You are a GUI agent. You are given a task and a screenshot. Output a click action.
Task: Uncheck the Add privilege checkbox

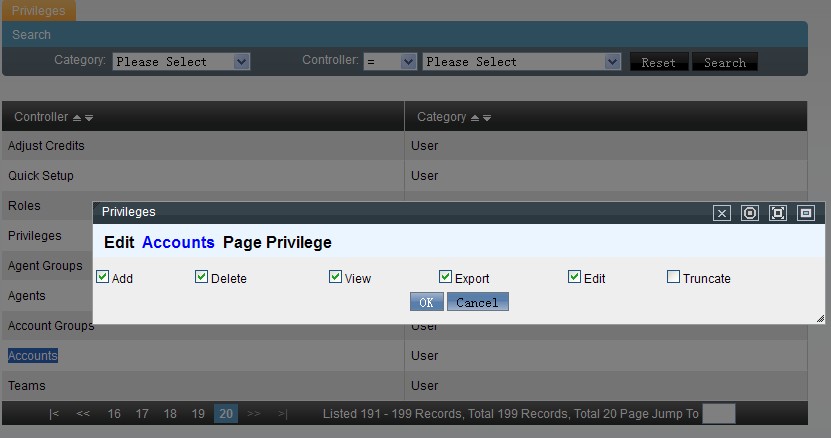pos(102,277)
